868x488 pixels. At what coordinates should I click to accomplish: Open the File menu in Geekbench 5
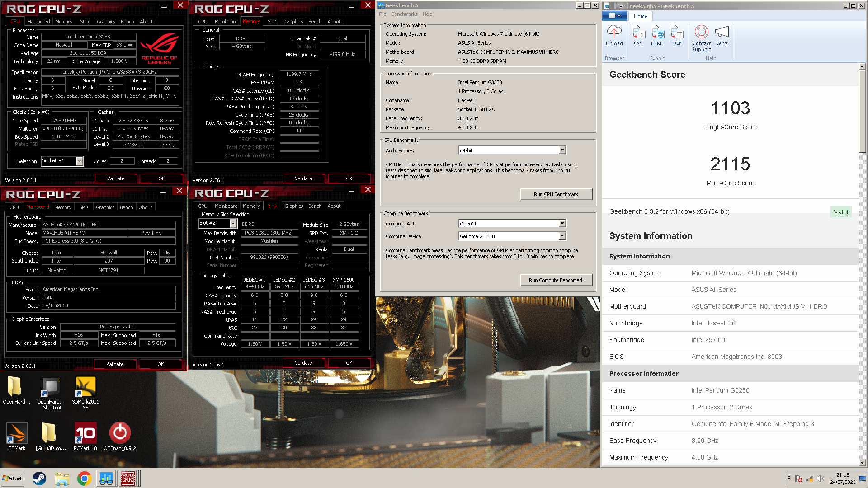(x=382, y=14)
